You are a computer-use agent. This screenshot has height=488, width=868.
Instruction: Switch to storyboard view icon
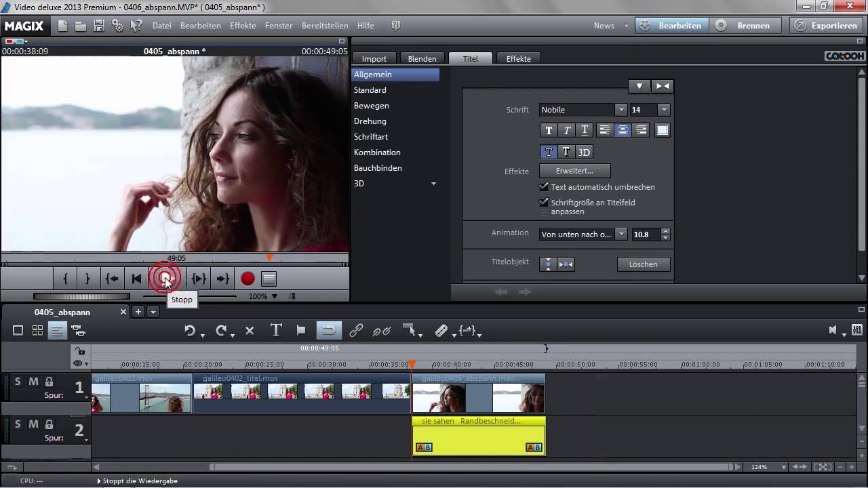tap(18, 331)
